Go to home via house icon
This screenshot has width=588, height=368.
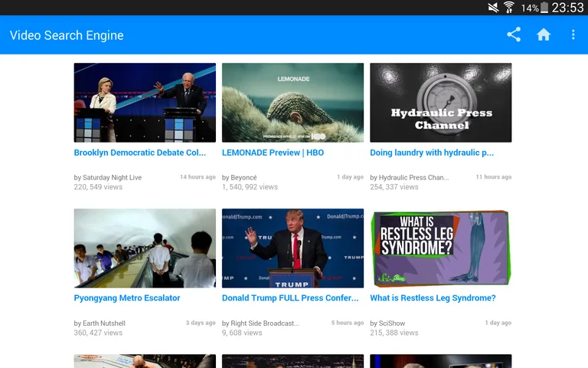click(x=544, y=34)
